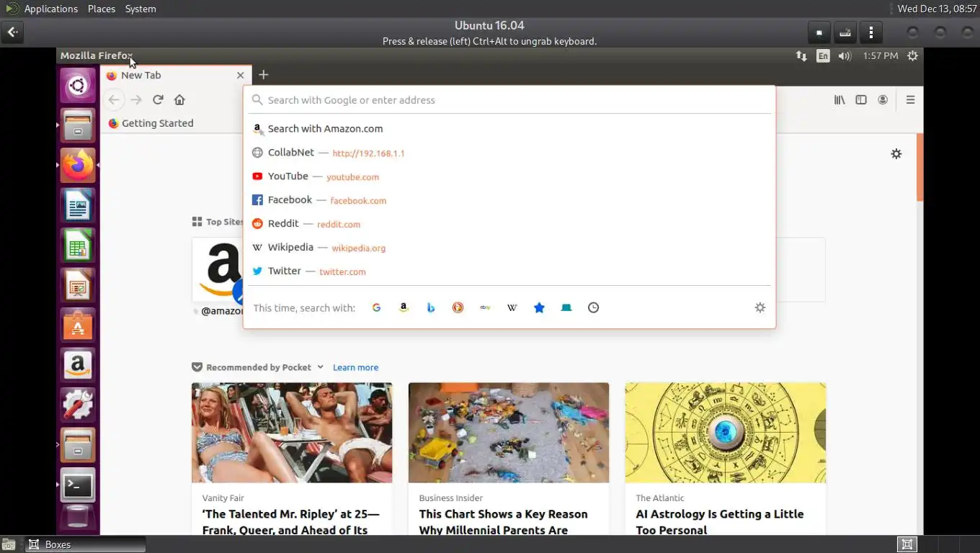The image size is (980, 553).
Task: Open the Amazon launcher icon
Action: [78, 365]
